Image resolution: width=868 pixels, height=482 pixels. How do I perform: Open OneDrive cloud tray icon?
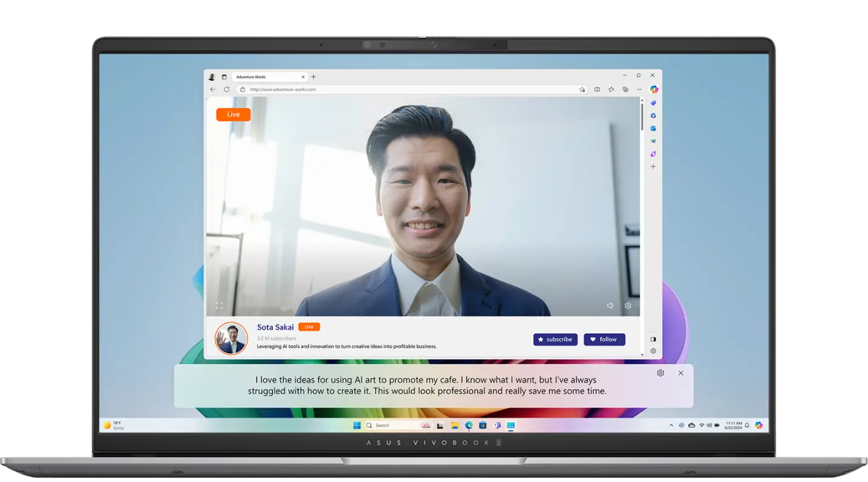[x=691, y=426]
